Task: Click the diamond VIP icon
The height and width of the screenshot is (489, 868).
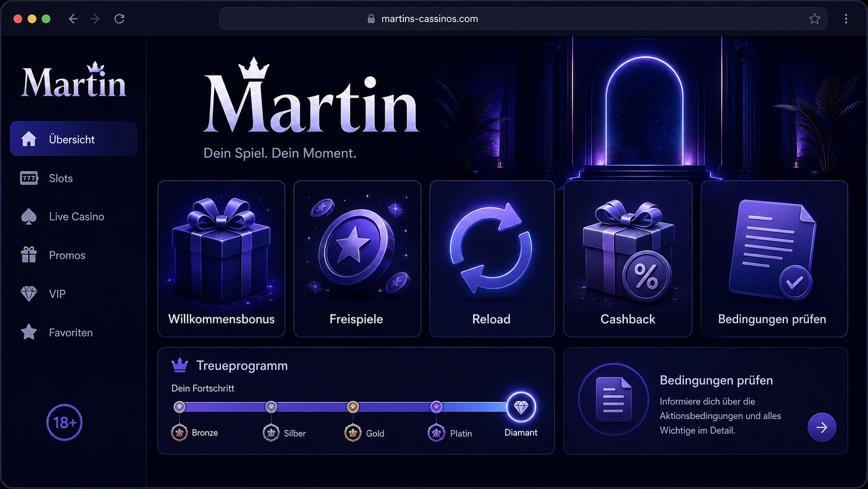Action: click(x=29, y=294)
